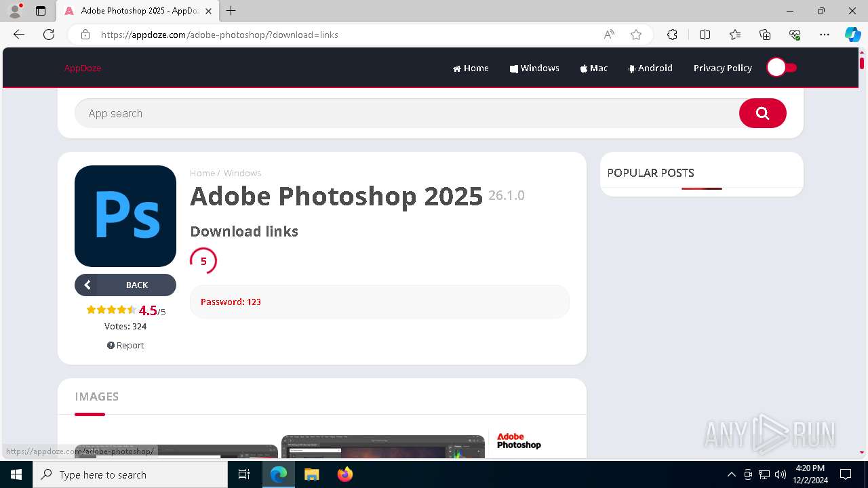Open the Windows category menu
Viewport: 868px width, 488px height.
click(x=534, y=68)
